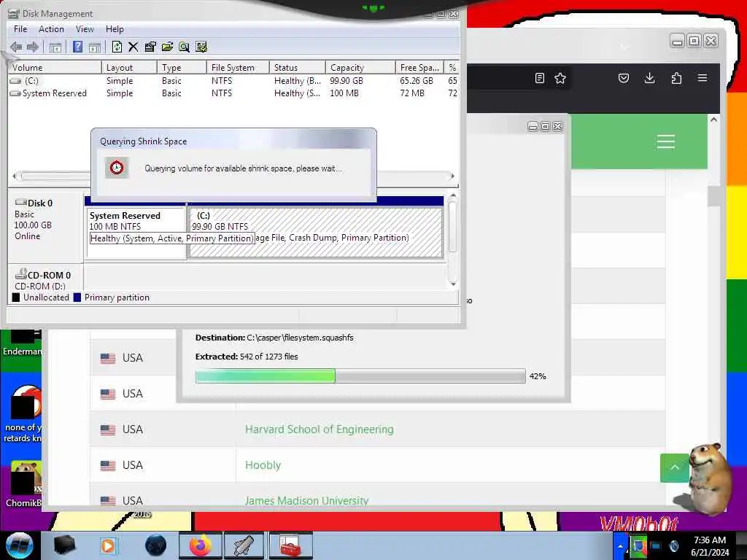Select the (C:) volume row in list
Viewport: 747px width, 560px height.
pos(233,81)
